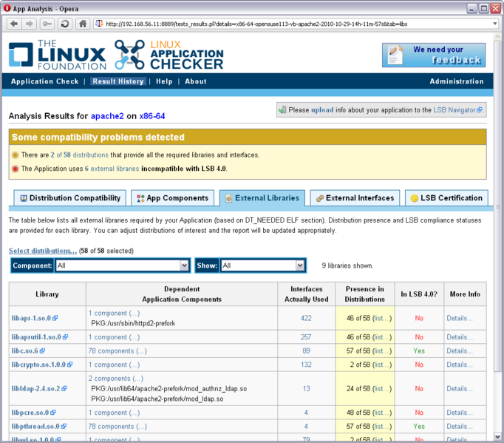Click the site badge icon in address bar

(x=99, y=24)
